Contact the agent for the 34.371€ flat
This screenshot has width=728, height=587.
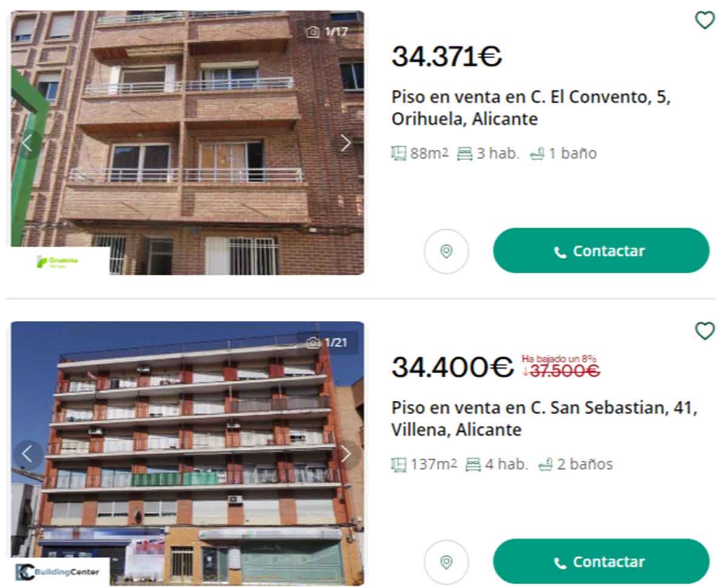(x=601, y=250)
